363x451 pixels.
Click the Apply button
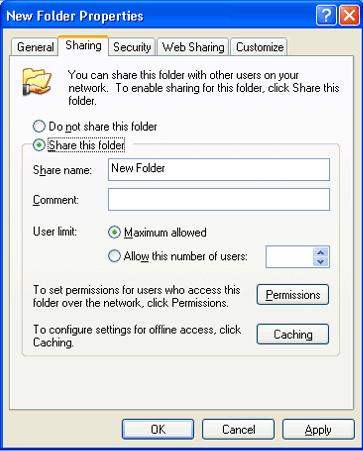[318, 429]
